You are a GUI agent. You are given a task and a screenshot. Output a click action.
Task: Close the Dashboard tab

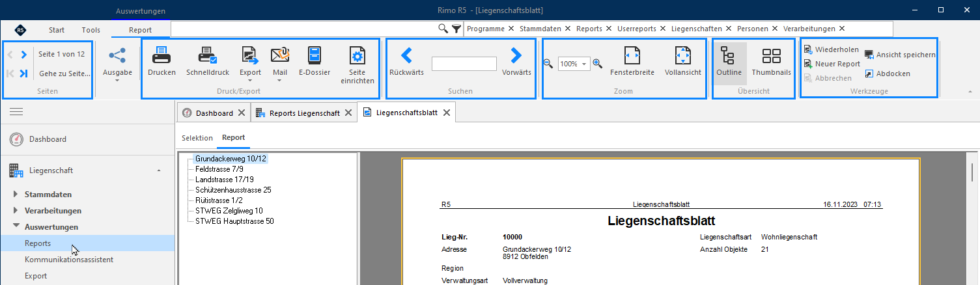tap(242, 113)
